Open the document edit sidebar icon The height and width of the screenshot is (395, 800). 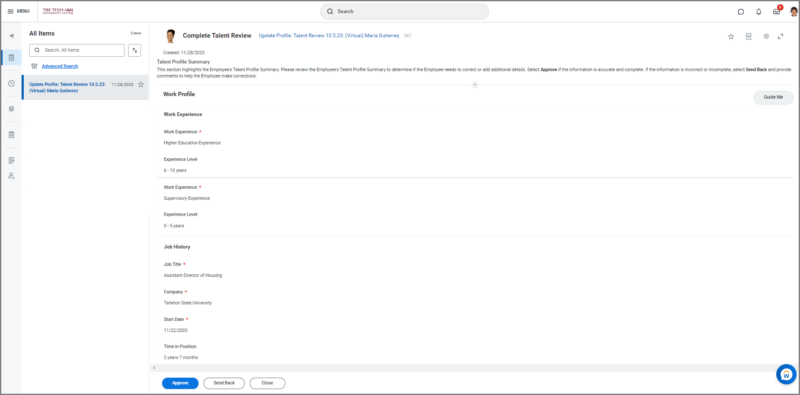pyautogui.click(x=11, y=160)
